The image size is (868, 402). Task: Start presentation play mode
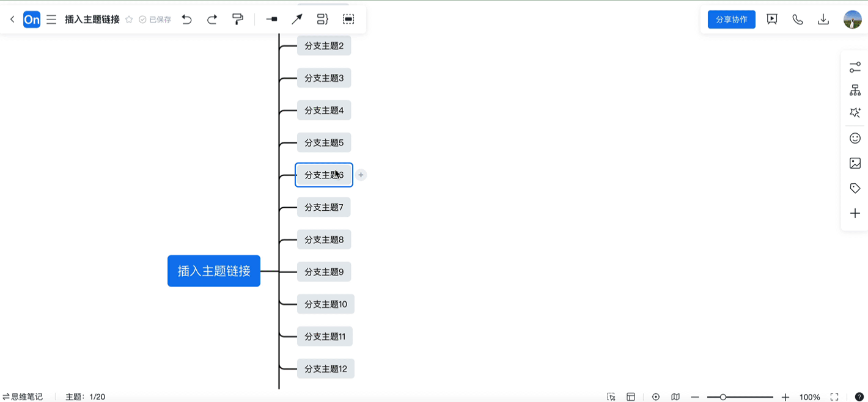pos(772,20)
